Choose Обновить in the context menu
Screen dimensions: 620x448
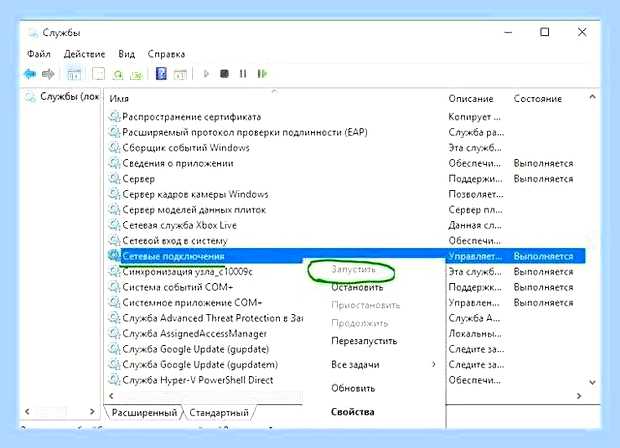pyautogui.click(x=353, y=388)
